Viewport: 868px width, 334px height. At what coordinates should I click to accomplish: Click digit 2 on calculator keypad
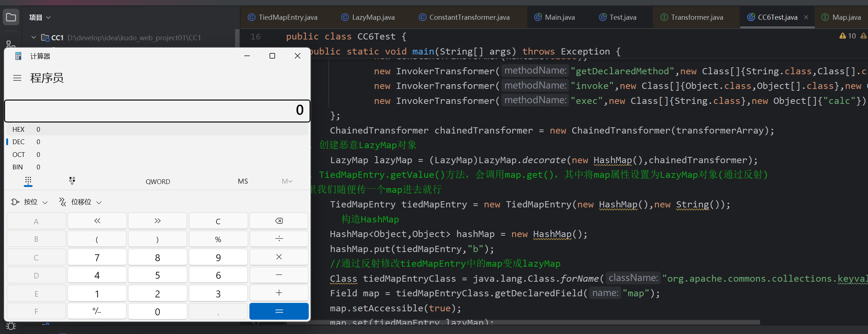[x=157, y=293]
